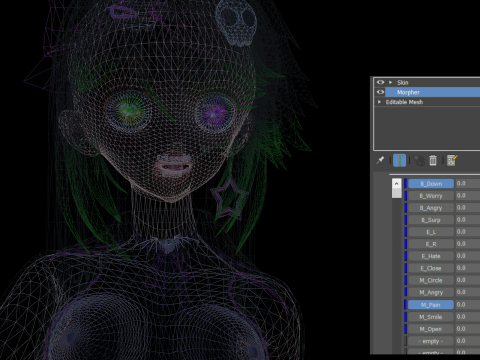Expand the Editable Mesh entry
The image size is (480, 360).
379,102
